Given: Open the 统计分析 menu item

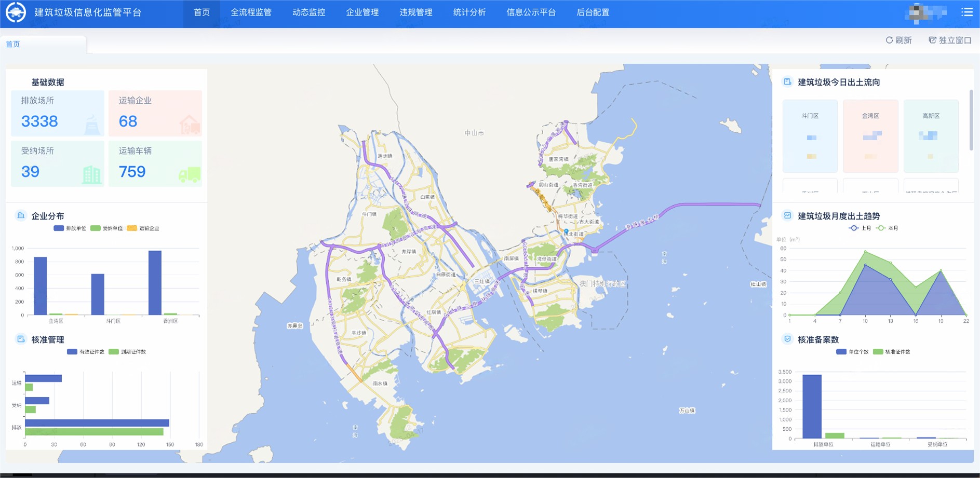Looking at the screenshot, I should pos(469,12).
